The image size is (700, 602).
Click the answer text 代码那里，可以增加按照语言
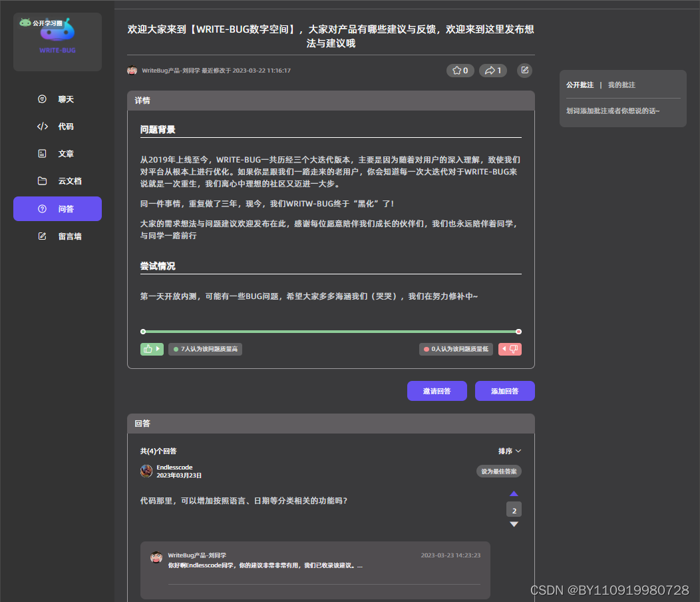click(244, 501)
